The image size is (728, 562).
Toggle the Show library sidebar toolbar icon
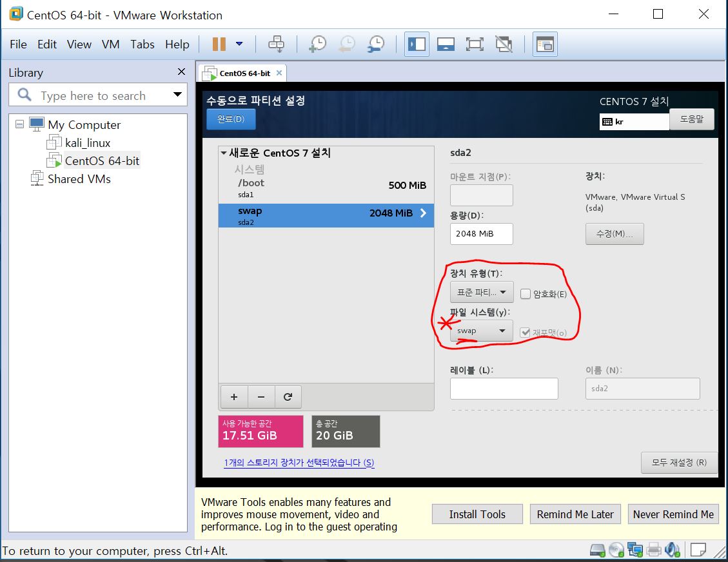point(417,44)
